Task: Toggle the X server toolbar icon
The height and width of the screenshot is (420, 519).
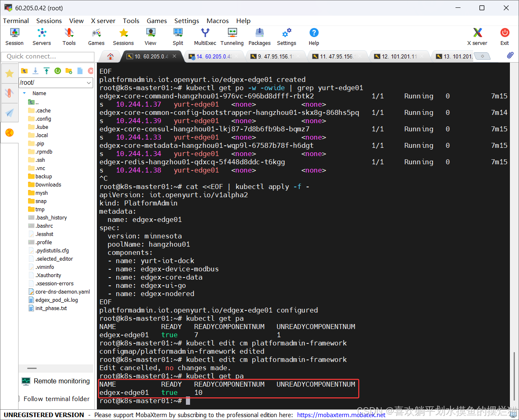Action: pyautogui.click(x=477, y=37)
